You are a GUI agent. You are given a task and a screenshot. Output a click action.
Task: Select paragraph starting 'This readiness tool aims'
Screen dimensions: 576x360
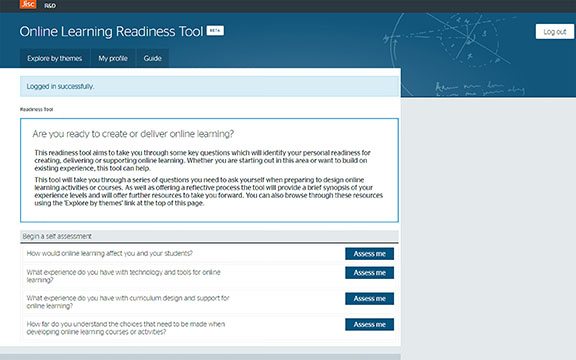(x=202, y=161)
